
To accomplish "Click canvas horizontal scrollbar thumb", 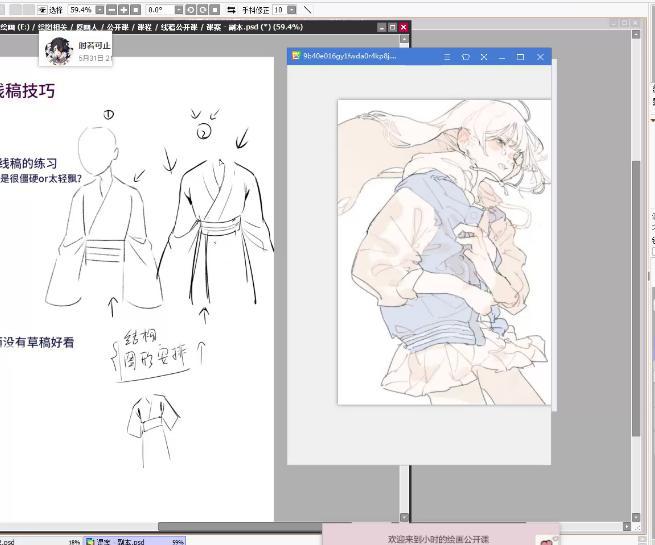I will pyautogui.click(x=242, y=527).
